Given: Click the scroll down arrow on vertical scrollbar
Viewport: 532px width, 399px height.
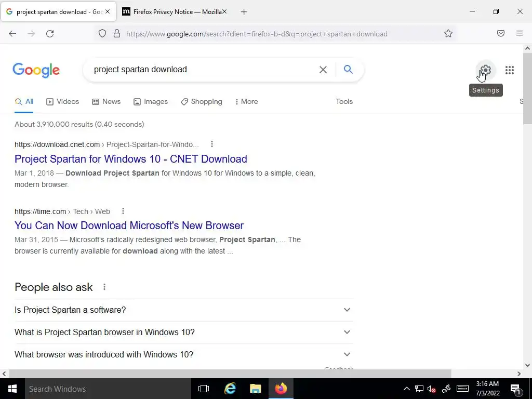Looking at the screenshot, I should click(x=527, y=365).
